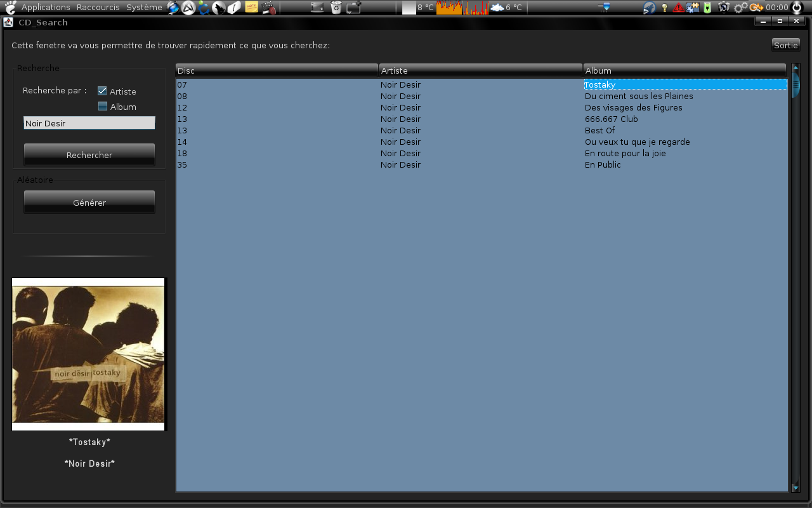Click the red warning triangle tray icon
The height and width of the screenshot is (508, 812).
[678, 8]
